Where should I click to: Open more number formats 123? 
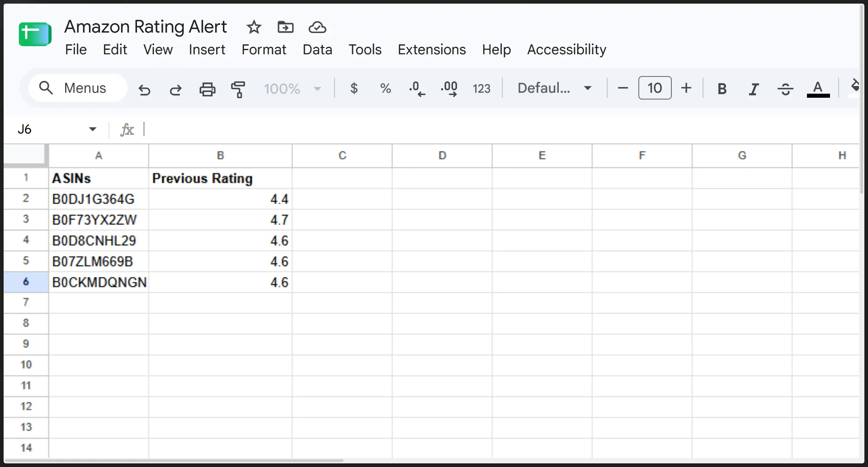tap(481, 88)
